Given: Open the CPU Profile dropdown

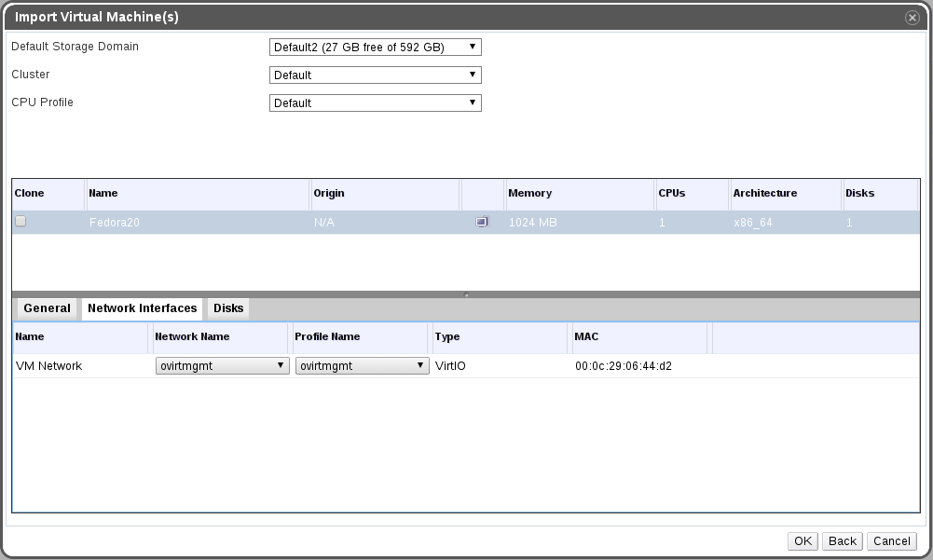Looking at the screenshot, I should coord(375,103).
